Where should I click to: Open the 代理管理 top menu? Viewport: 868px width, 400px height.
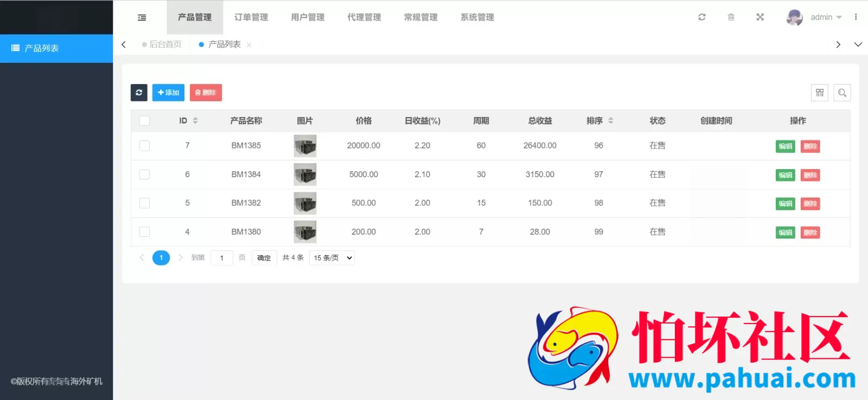coord(364,17)
